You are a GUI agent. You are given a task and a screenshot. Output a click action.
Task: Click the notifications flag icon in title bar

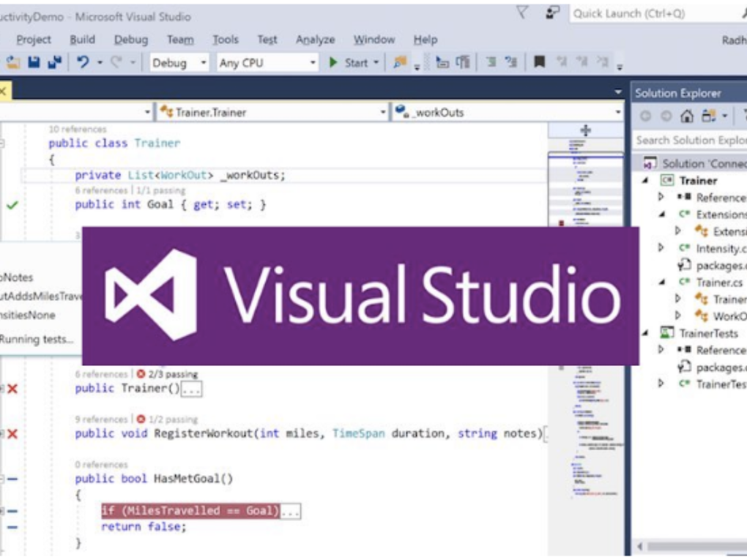522,12
